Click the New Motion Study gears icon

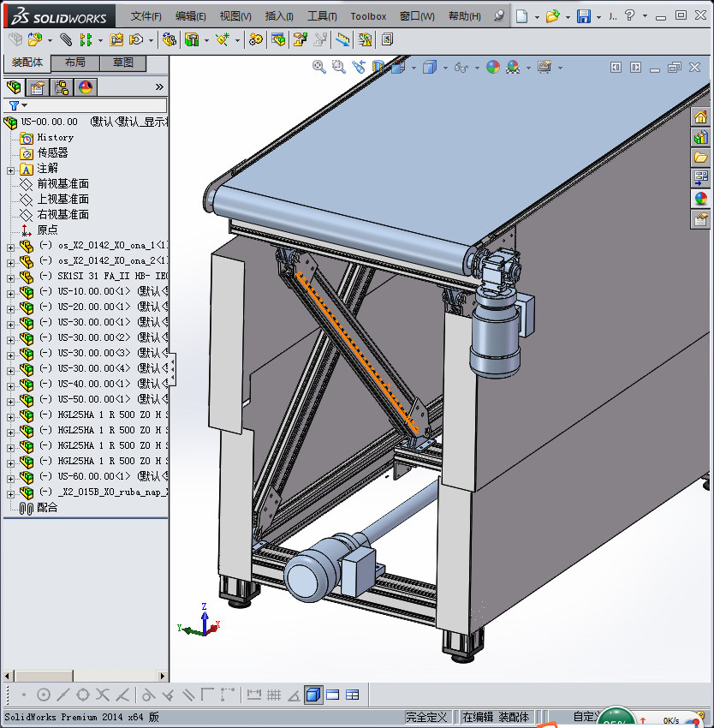click(255, 40)
